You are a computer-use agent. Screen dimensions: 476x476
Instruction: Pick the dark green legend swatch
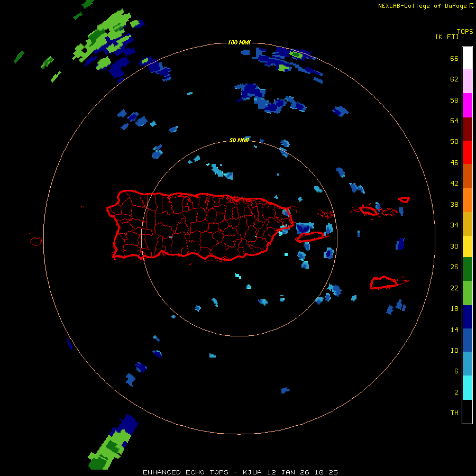467,269
